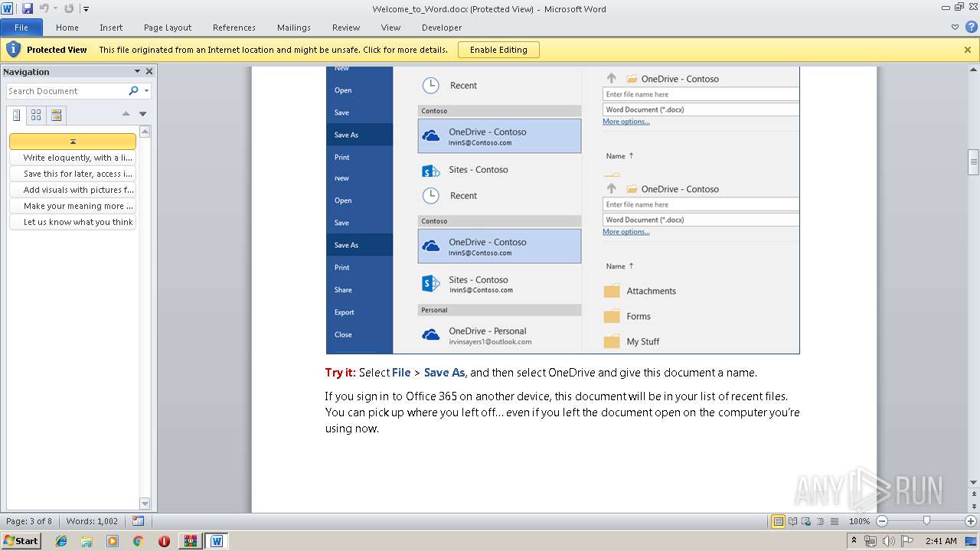Click the Protected View shield icon
980x551 pixels.
coord(13,50)
